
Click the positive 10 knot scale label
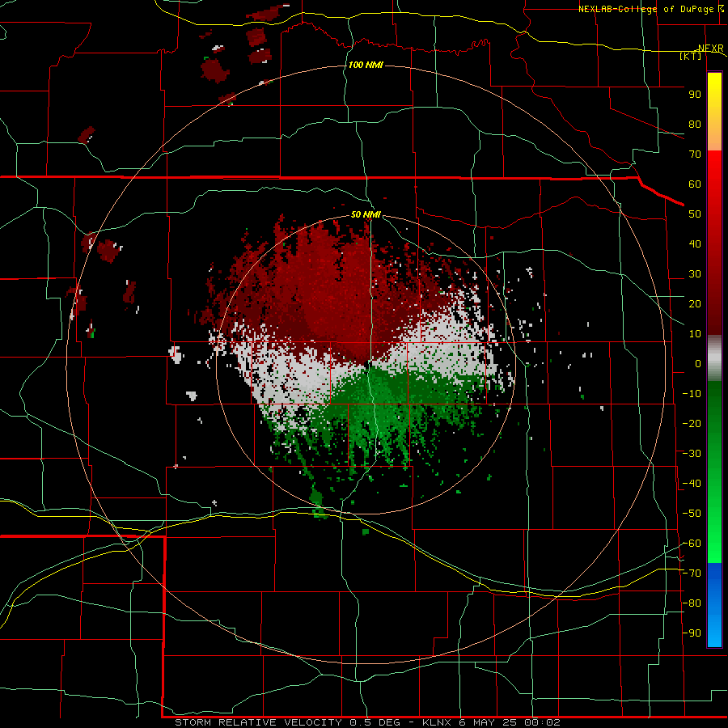pos(695,334)
